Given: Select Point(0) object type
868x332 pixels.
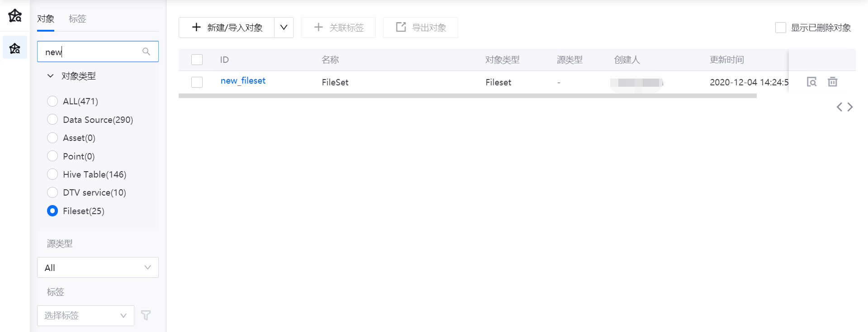Looking at the screenshot, I should (52, 156).
